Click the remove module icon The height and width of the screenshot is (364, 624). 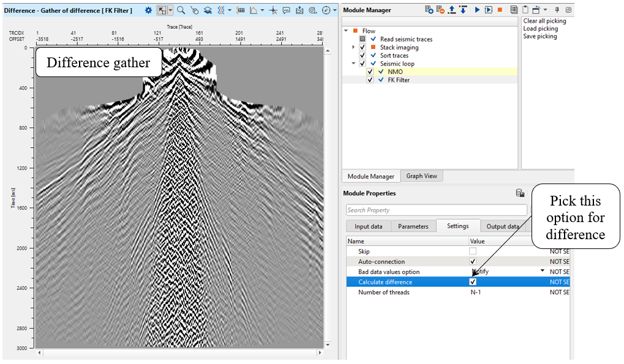[441, 10]
